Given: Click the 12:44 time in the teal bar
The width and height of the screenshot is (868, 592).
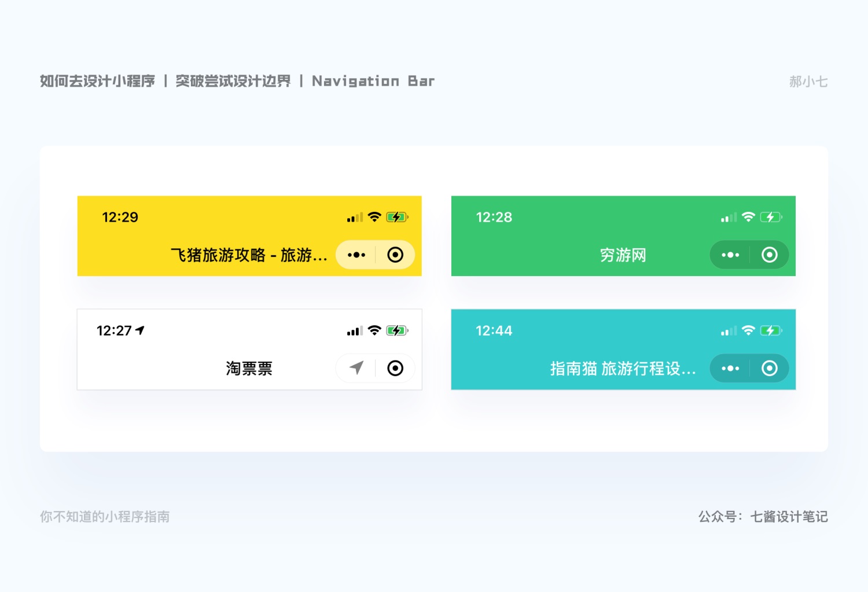Looking at the screenshot, I should (494, 330).
